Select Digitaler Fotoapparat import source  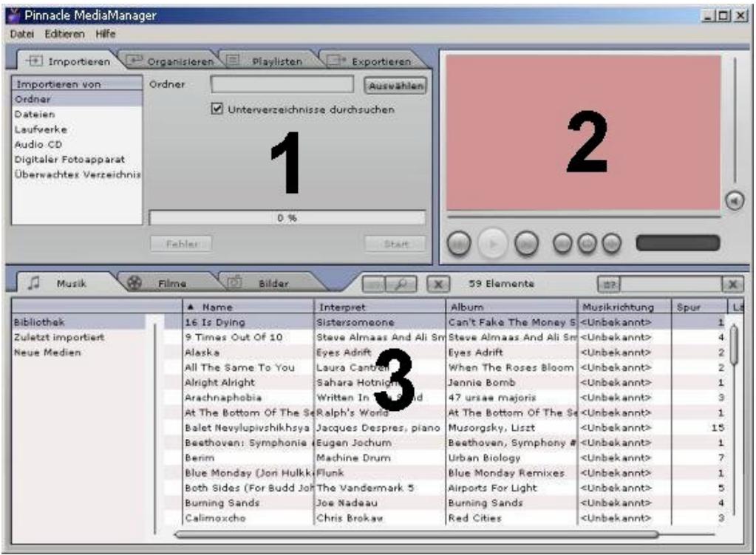coord(77,159)
